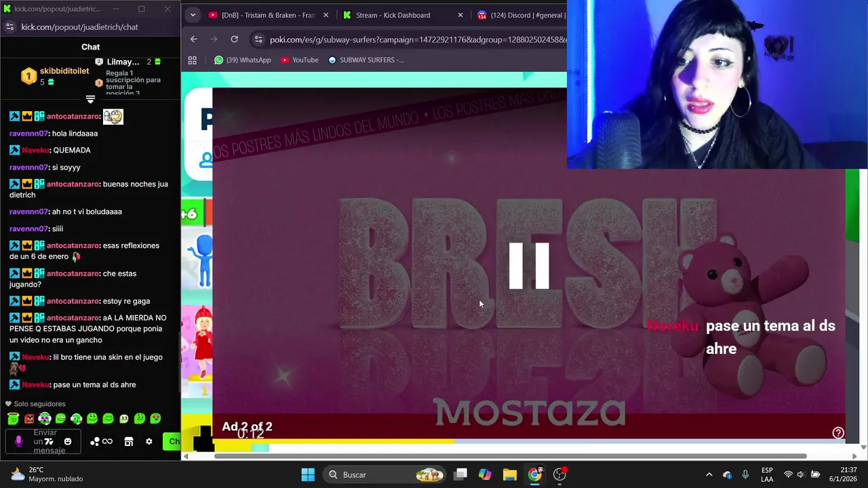Open File Explorer from taskbar
The height and width of the screenshot is (488, 868).
tap(510, 474)
